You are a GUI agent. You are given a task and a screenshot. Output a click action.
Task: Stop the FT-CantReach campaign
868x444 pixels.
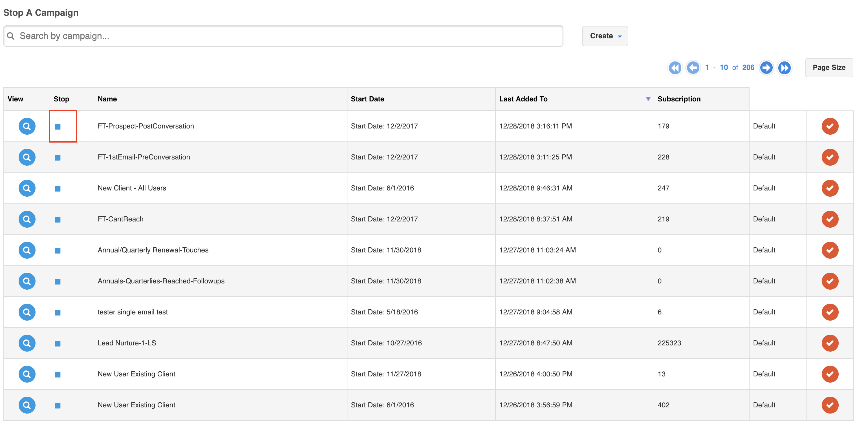[58, 219]
